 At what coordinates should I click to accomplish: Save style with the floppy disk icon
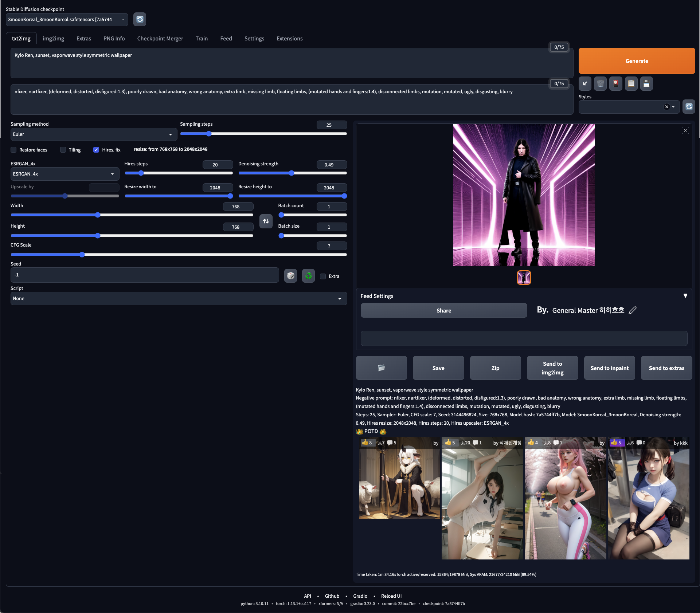click(646, 84)
